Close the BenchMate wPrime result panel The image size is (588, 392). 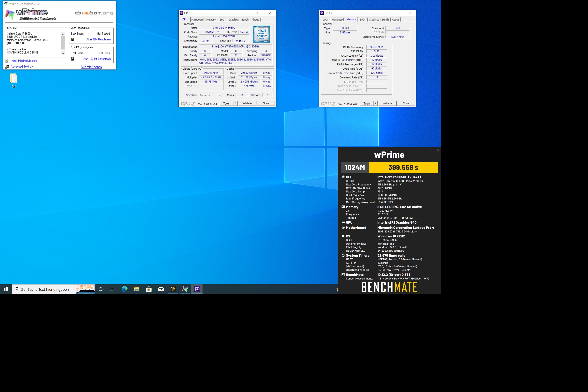pyautogui.click(x=437, y=150)
